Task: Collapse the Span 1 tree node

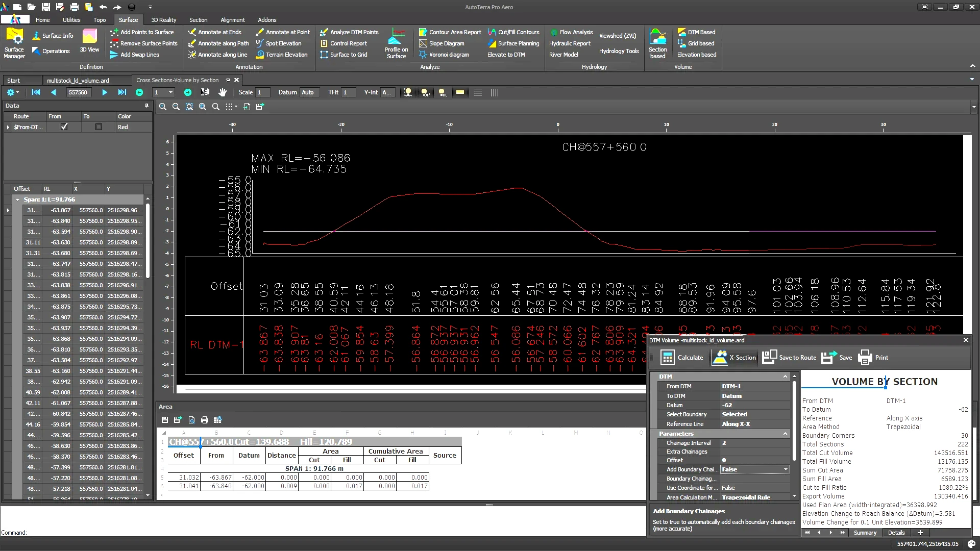Action: pyautogui.click(x=18, y=199)
